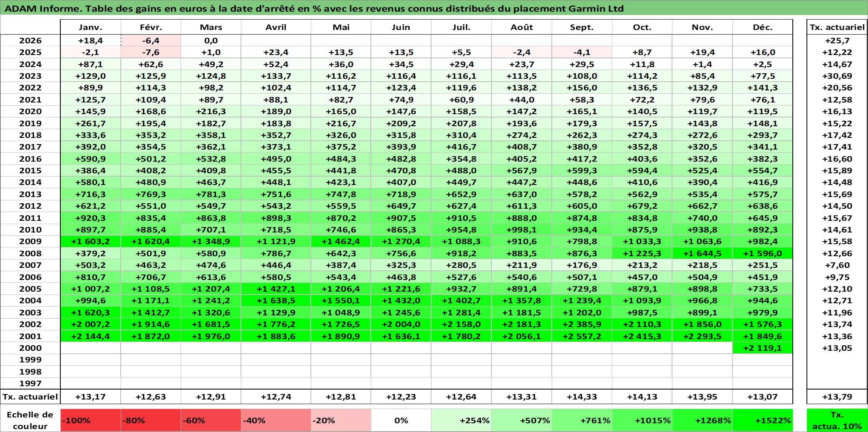
Task: Click the 'Echelle de couleur' label
Action: 30,420
